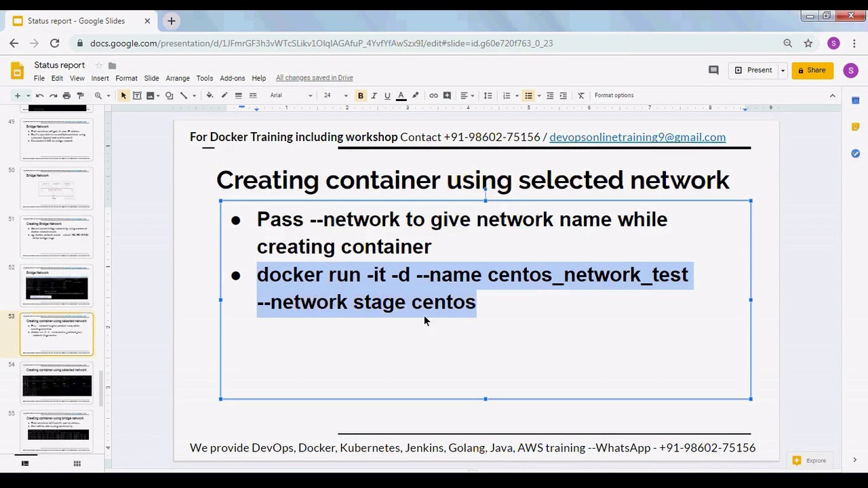Clear formatting of selected text
The height and width of the screenshot is (488, 868).
(581, 96)
